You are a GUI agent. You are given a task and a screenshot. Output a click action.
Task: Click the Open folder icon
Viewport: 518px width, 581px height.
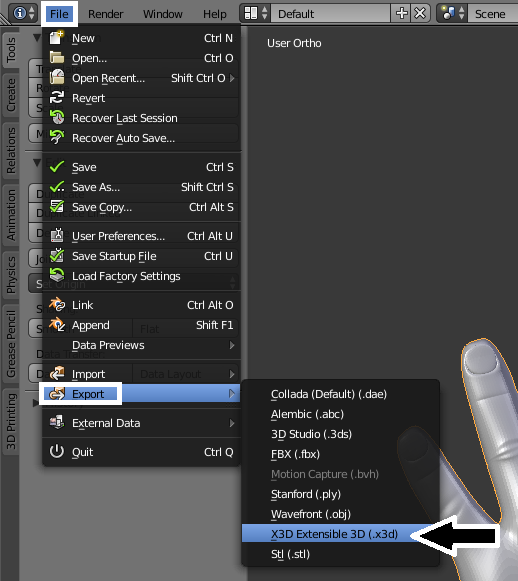click(57, 58)
